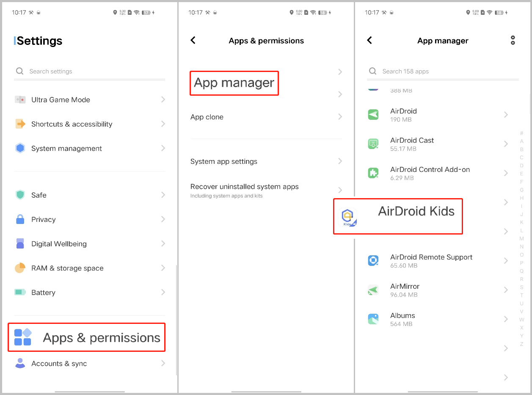Expand AirDroid Cast row chevron
The height and width of the screenshot is (395, 532).
(x=506, y=144)
